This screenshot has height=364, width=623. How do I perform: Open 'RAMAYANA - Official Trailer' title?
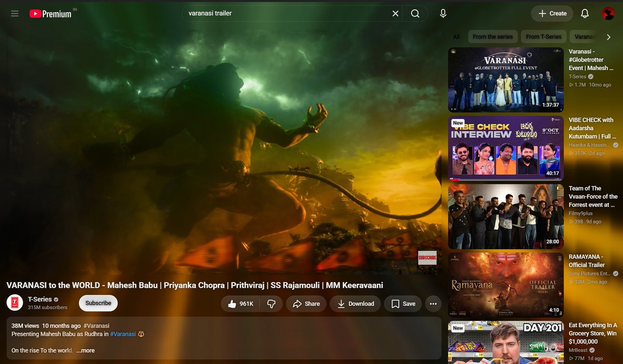coord(587,261)
